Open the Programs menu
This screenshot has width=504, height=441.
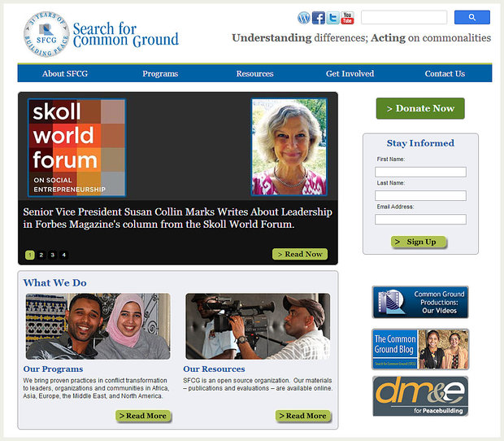click(160, 73)
